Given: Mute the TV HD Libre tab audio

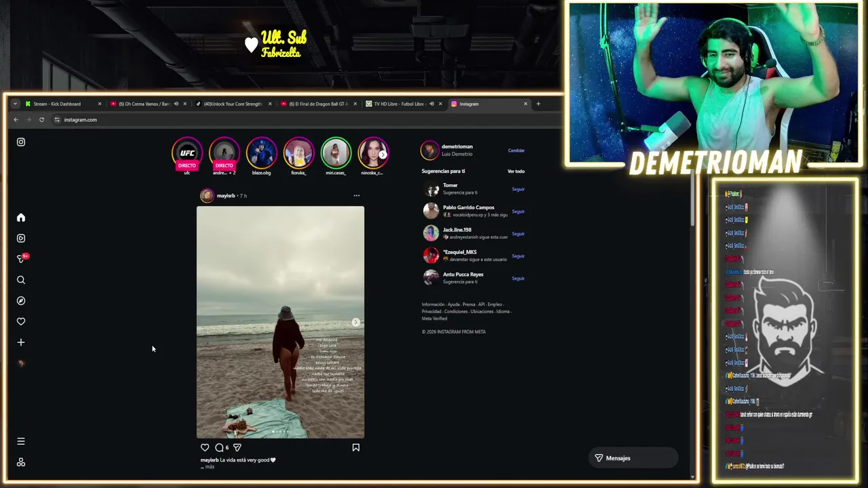Looking at the screenshot, I should click(x=431, y=104).
